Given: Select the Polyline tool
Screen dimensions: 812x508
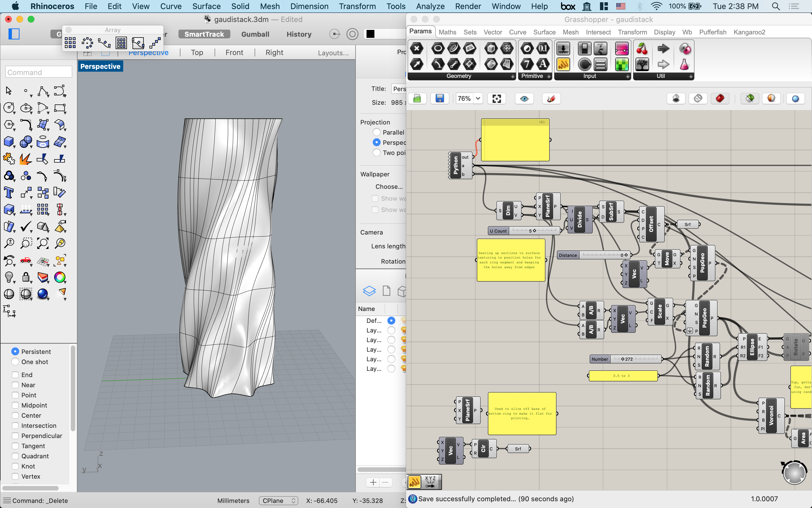Looking at the screenshot, I should coord(43,91).
